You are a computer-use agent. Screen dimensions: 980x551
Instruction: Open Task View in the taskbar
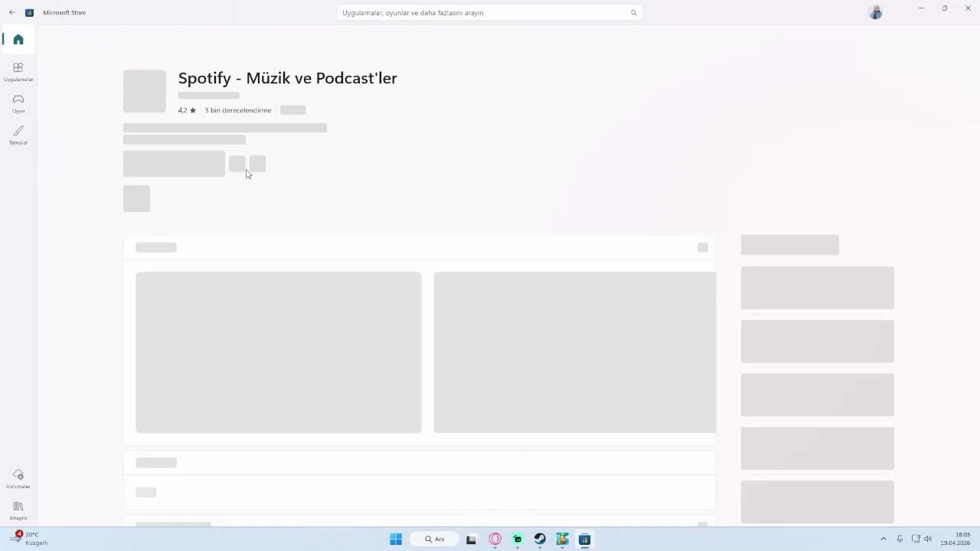click(472, 540)
